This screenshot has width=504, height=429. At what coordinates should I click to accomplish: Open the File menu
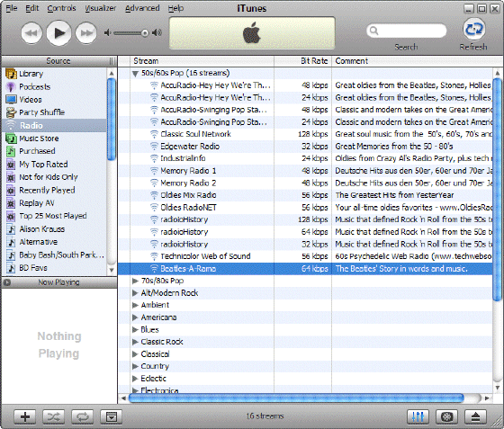(x=12, y=8)
